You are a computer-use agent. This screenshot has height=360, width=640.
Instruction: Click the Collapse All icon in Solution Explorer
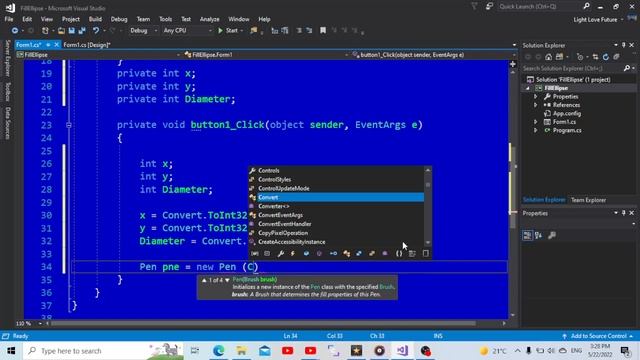tap(616, 57)
